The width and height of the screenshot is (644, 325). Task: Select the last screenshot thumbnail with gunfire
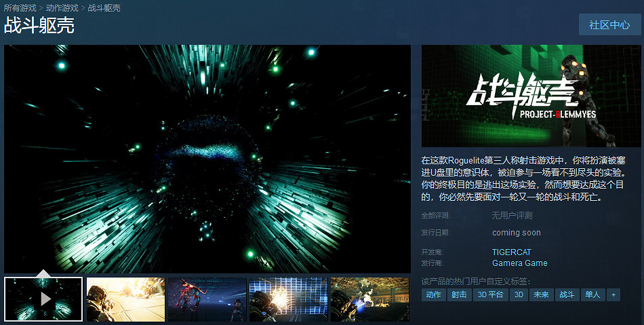[x=369, y=299]
